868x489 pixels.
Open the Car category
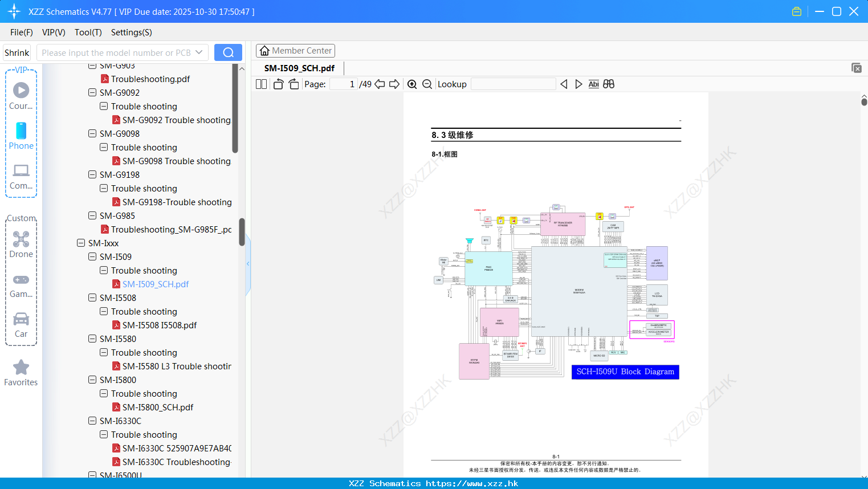21,325
